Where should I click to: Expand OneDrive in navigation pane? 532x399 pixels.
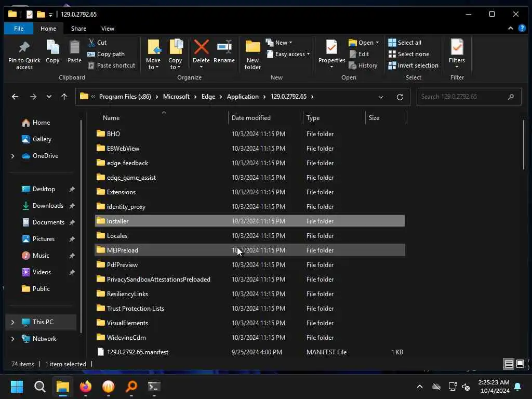(x=12, y=156)
